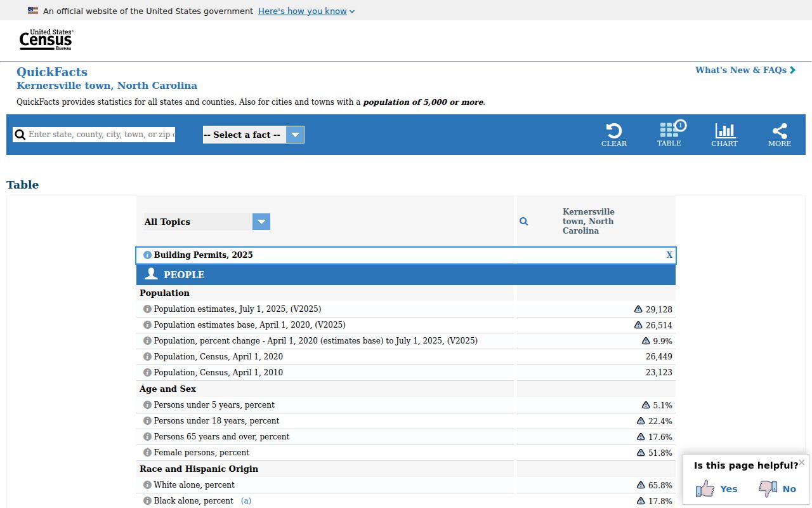This screenshot has height=508, width=812.
Task: Switch to the CHART view icon
Action: (x=724, y=135)
